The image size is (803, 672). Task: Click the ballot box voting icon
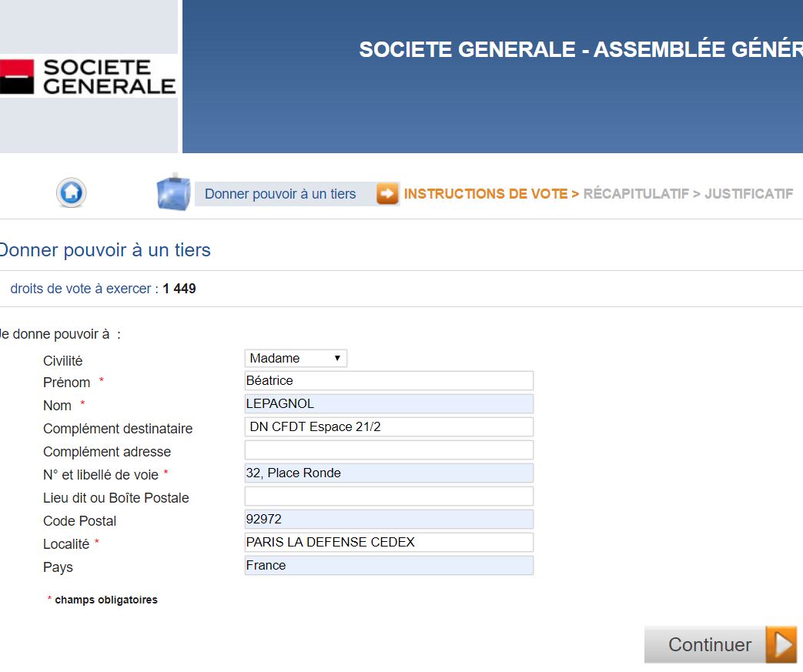[173, 192]
